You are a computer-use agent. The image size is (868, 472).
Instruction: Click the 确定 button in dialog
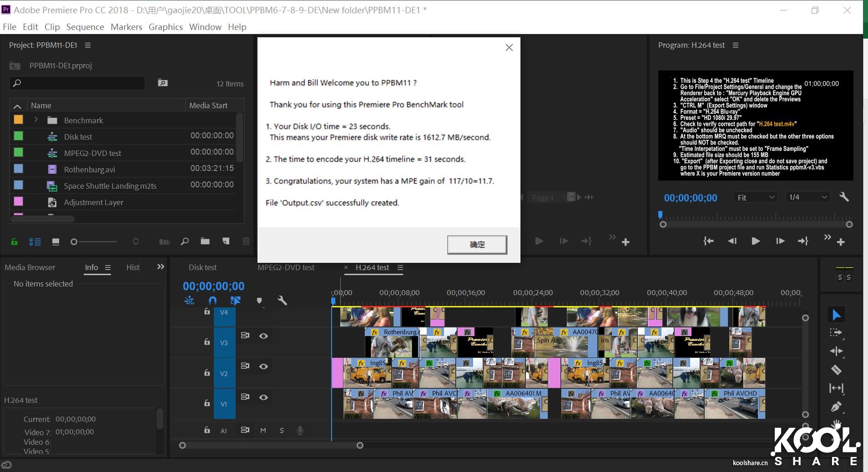(477, 245)
